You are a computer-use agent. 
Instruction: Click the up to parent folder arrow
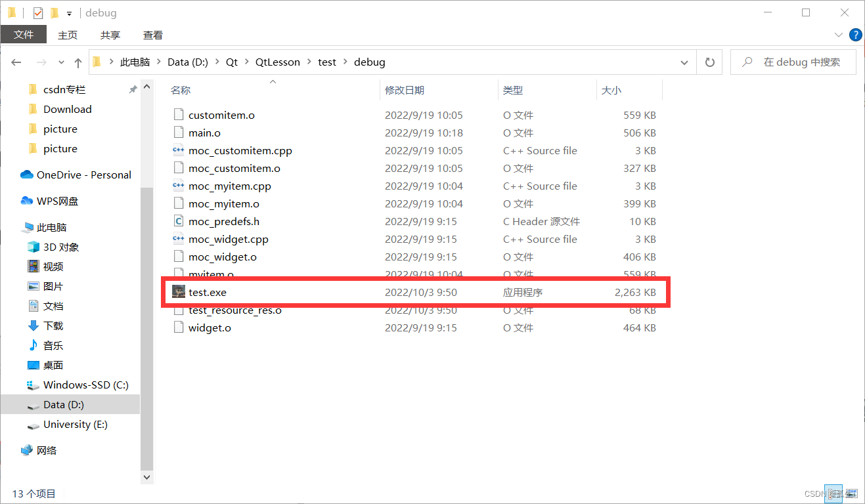(x=79, y=62)
